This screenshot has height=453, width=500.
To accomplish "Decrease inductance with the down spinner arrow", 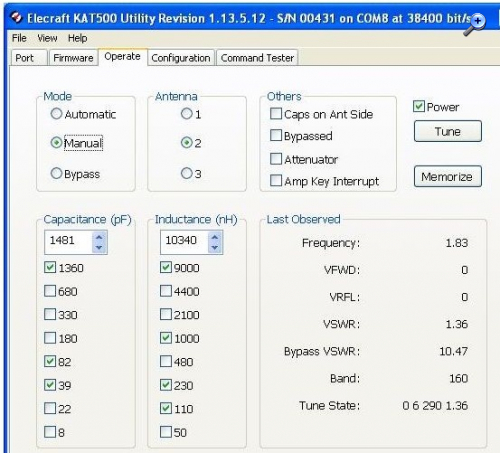I will pyautogui.click(x=215, y=247).
